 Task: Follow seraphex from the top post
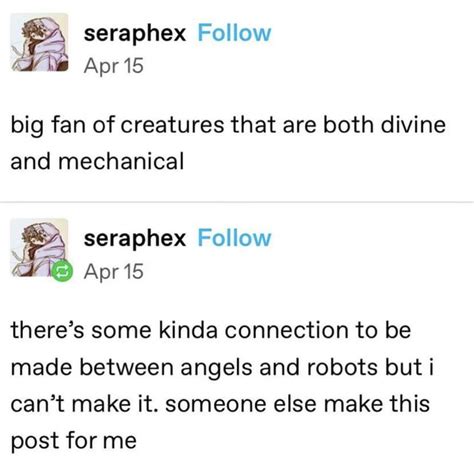(x=234, y=33)
